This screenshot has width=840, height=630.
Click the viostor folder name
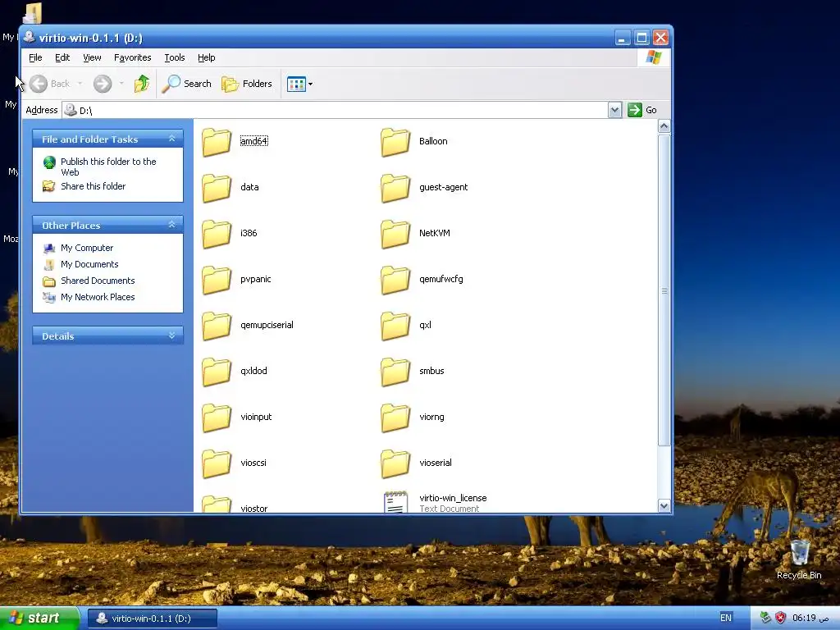click(x=254, y=509)
